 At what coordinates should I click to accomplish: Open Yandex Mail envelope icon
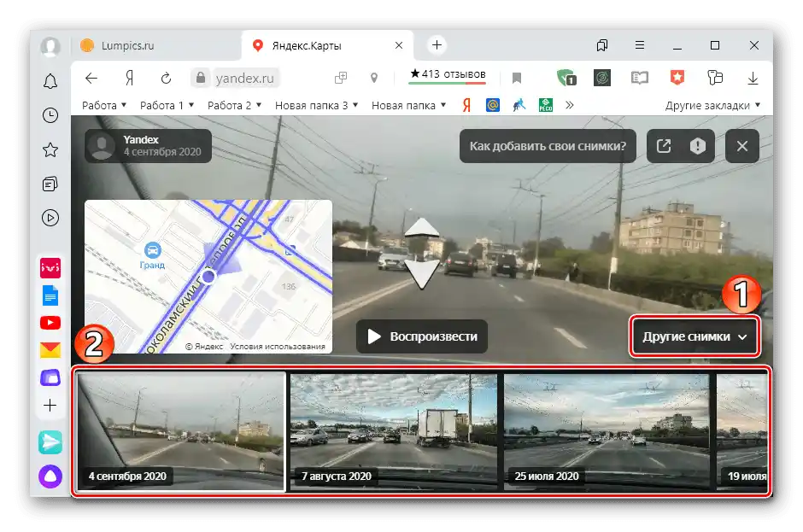pos(50,350)
